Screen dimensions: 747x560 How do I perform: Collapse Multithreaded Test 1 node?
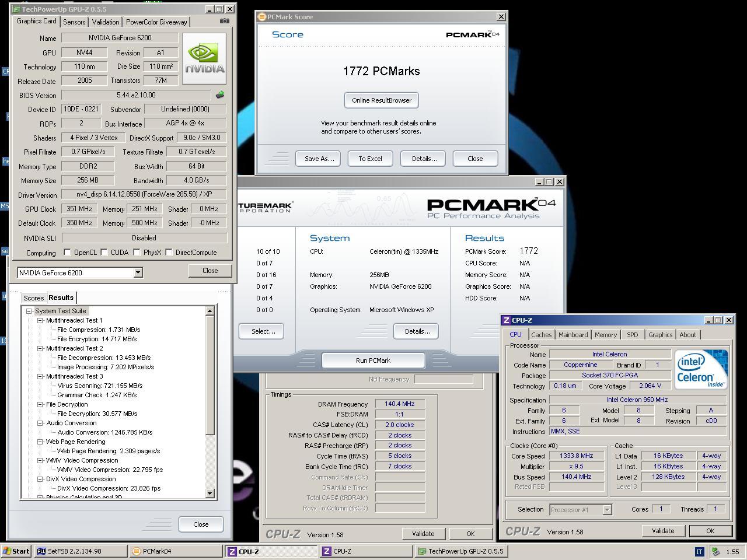(40, 320)
